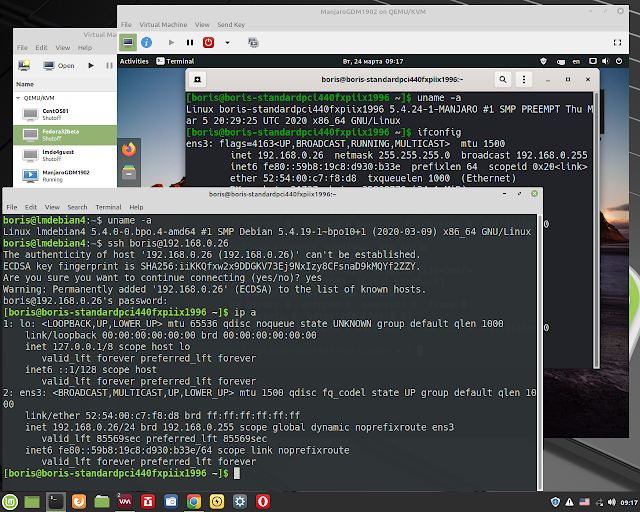Click the terminal icon in the Mint panel
Viewport: 640px width, 512px height.
coord(56,502)
